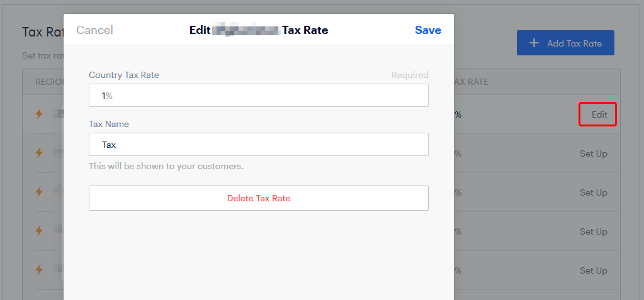Viewport: 644px width, 300px height.
Task: Delete Tax Rate button
Action: click(x=259, y=198)
